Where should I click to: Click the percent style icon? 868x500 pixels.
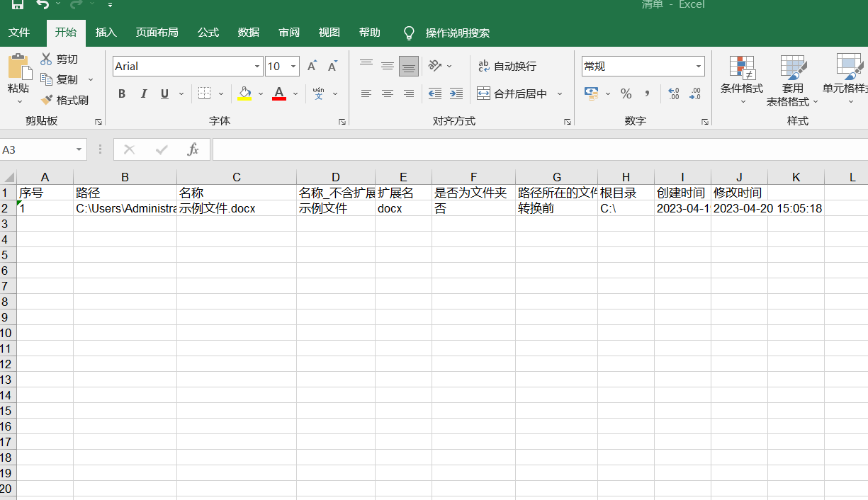[626, 93]
